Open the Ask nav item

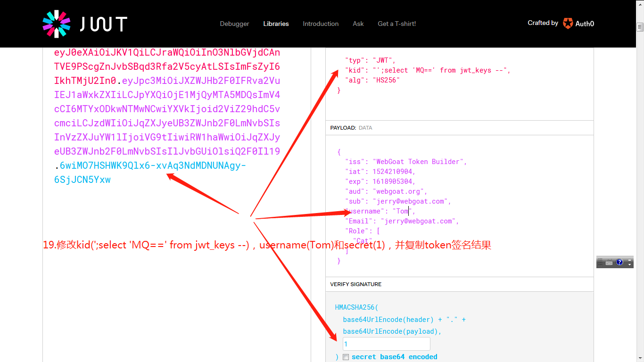358,24
